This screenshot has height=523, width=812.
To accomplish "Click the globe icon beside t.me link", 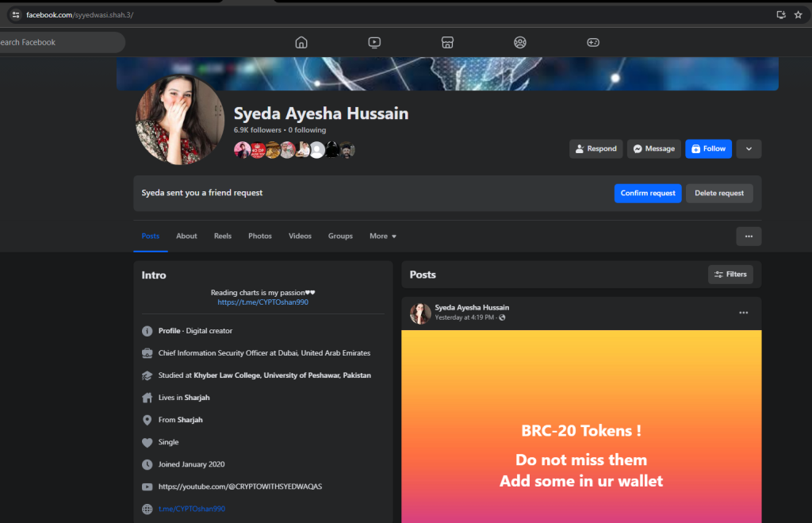I will 147,509.
